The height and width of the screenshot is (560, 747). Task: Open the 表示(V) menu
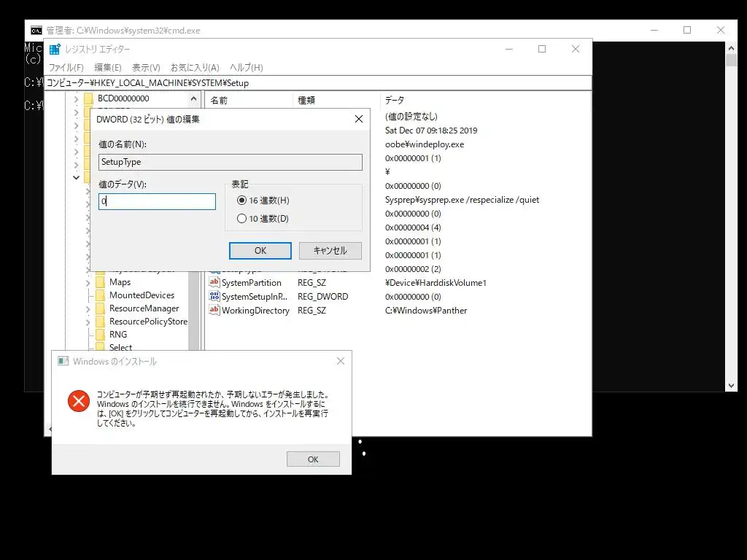pyautogui.click(x=146, y=68)
